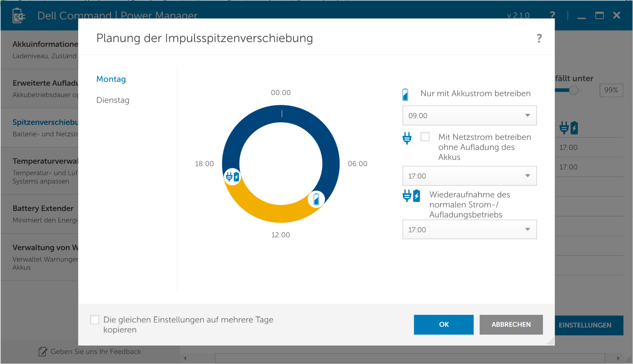
Task: Click the slider knob beside 99%
Action: (x=574, y=90)
